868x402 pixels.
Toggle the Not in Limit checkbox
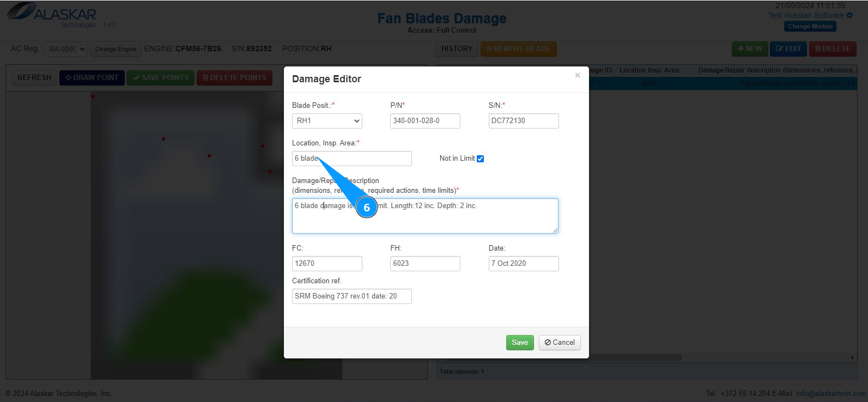[480, 159]
